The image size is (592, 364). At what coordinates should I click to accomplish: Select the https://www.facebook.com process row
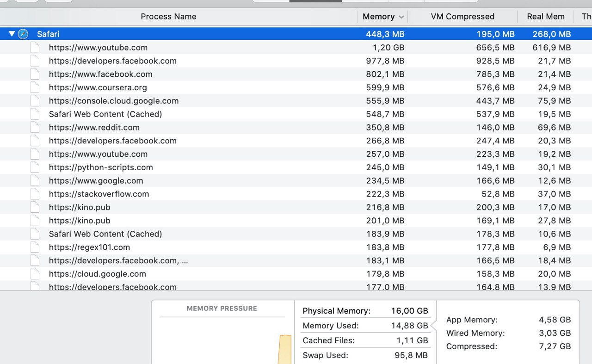coord(296,74)
